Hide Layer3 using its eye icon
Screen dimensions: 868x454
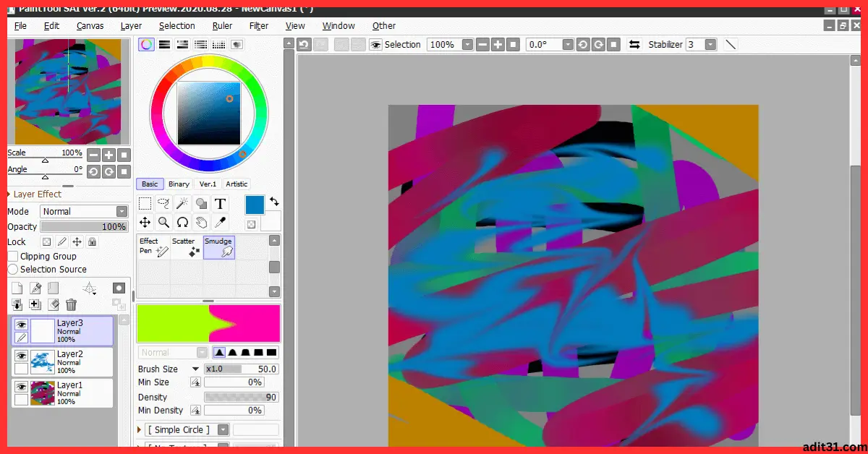point(21,325)
